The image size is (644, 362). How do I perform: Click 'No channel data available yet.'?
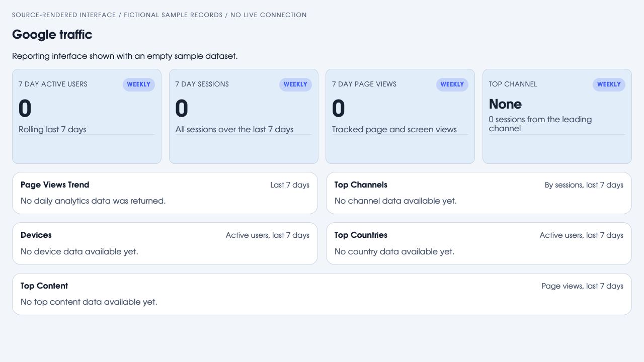point(395,201)
